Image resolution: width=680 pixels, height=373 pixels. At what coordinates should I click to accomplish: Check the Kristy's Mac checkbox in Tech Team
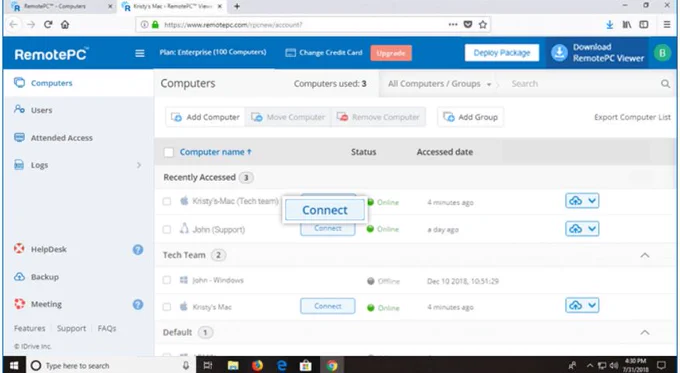click(x=167, y=307)
